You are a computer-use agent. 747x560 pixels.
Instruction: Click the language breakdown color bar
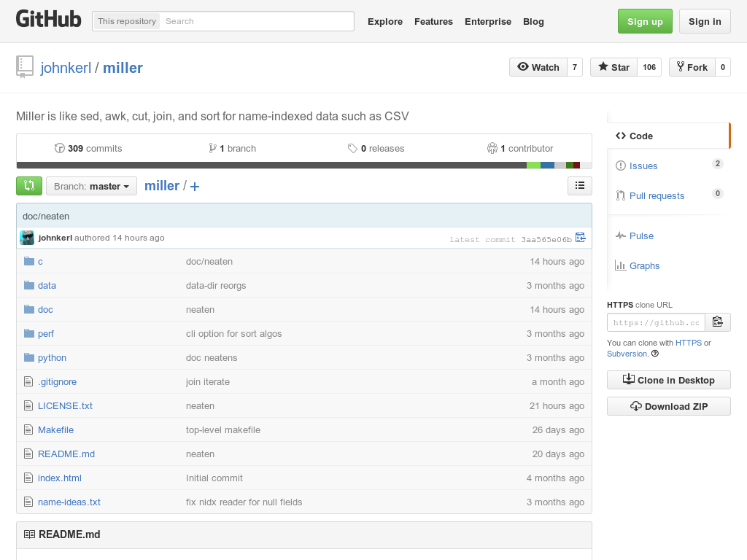(x=304, y=166)
